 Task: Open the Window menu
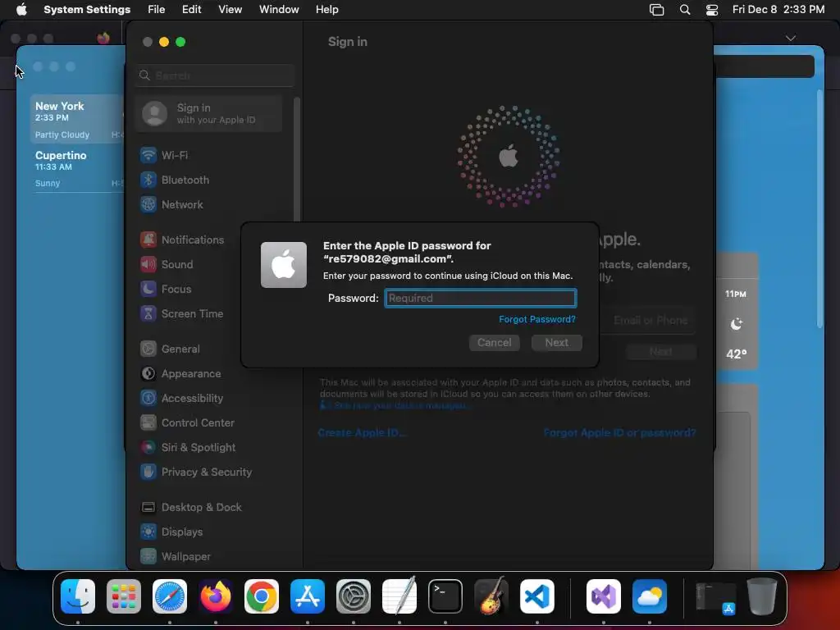point(279,10)
